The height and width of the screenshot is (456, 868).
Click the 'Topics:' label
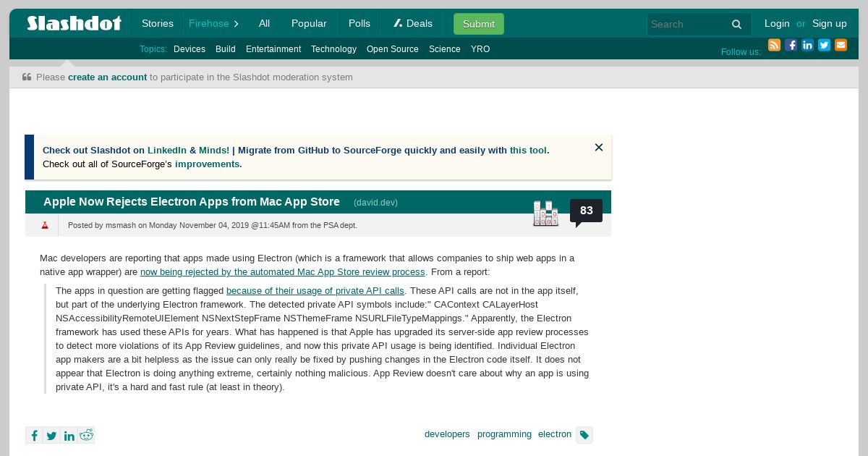pyautogui.click(x=153, y=49)
